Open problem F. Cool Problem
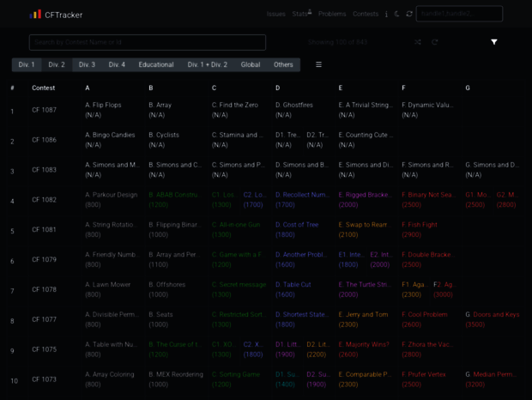 tap(425, 314)
